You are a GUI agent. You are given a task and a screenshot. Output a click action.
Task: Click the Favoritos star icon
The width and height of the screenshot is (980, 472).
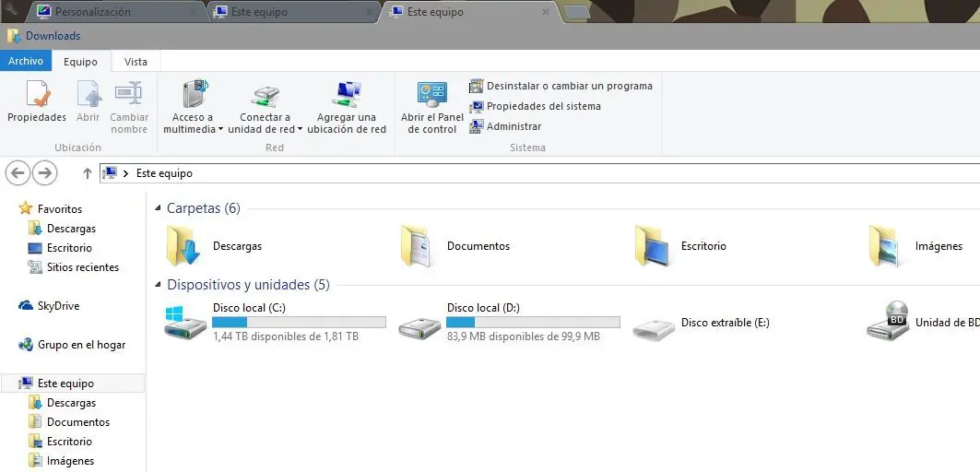click(x=25, y=208)
